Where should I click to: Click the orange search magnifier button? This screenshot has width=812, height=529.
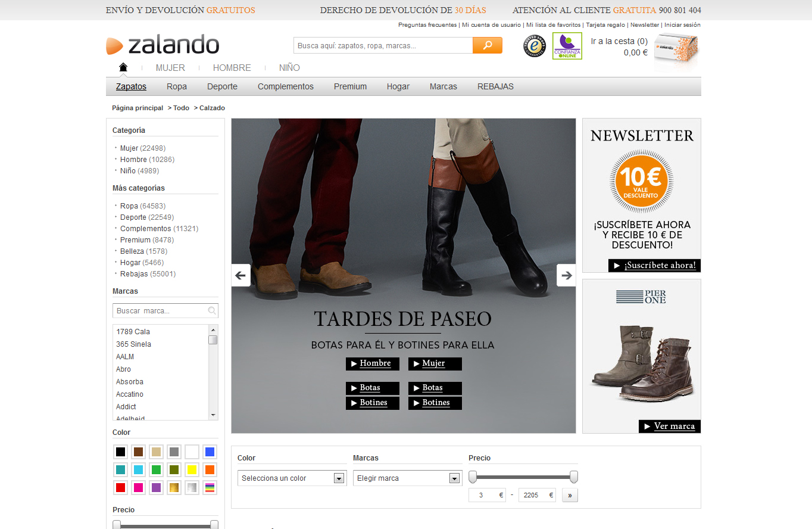(x=488, y=45)
